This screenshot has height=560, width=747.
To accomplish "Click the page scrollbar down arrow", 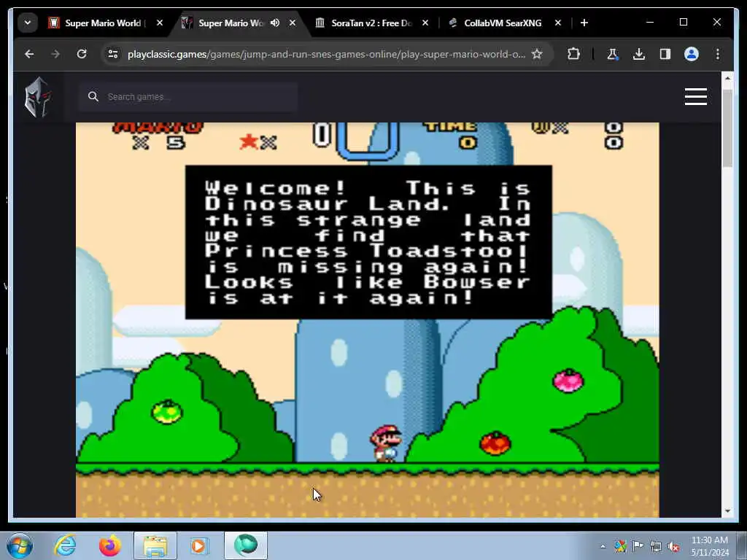I will 727,511.
